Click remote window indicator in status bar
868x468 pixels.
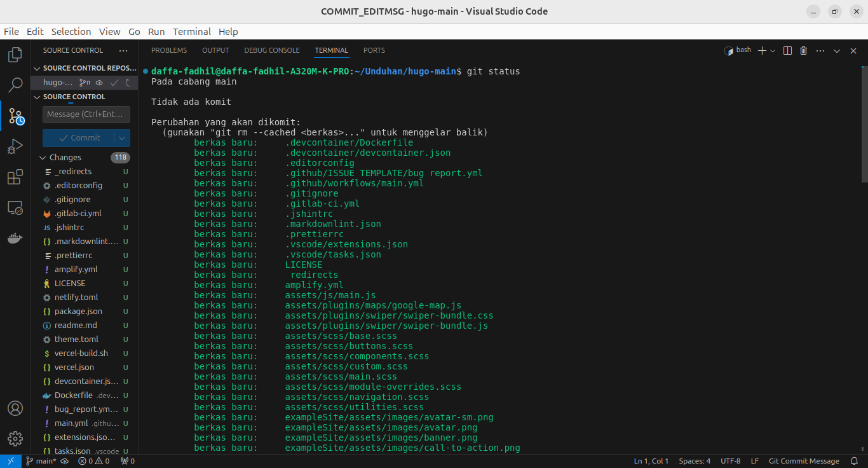[11, 461]
